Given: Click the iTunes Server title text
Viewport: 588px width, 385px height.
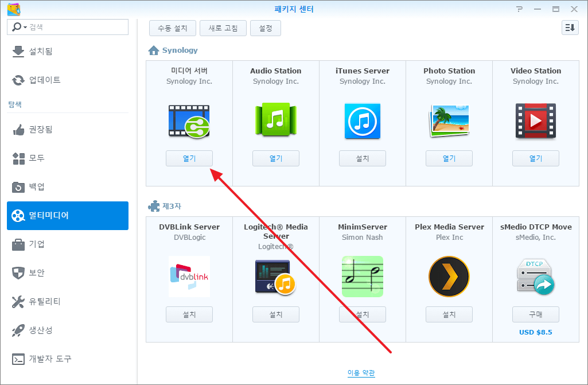Looking at the screenshot, I should coord(362,71).
